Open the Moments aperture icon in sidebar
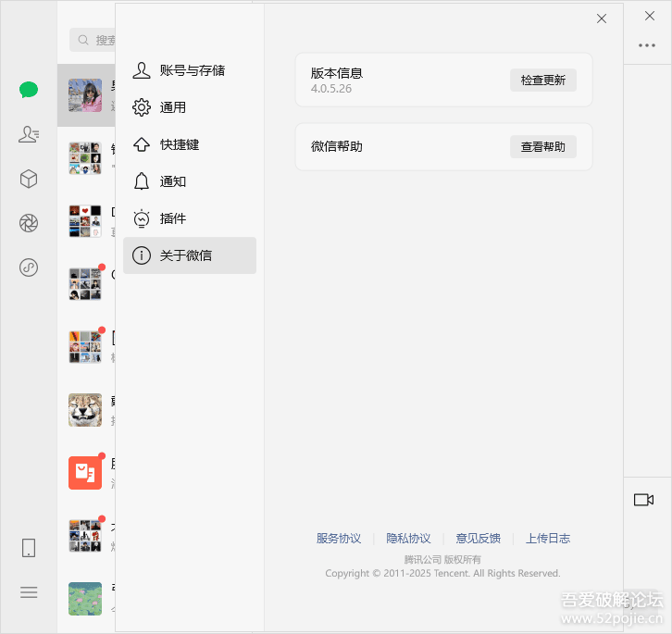 tap(29, 223)
